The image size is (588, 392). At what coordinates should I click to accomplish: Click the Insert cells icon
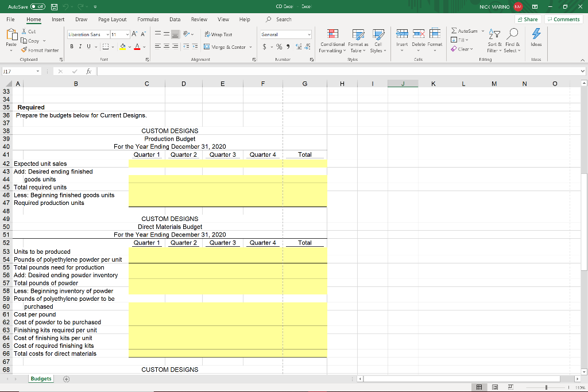click(402, 34)
